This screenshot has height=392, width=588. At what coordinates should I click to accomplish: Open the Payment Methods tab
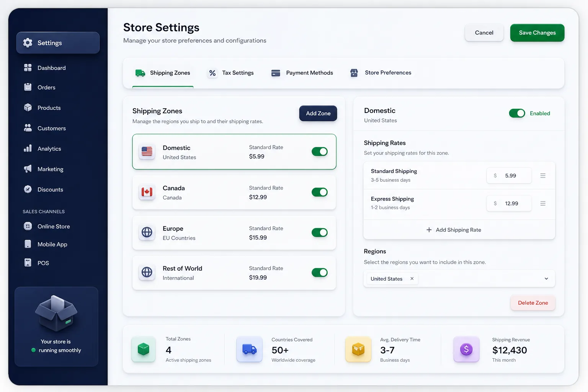coord(302,73)
